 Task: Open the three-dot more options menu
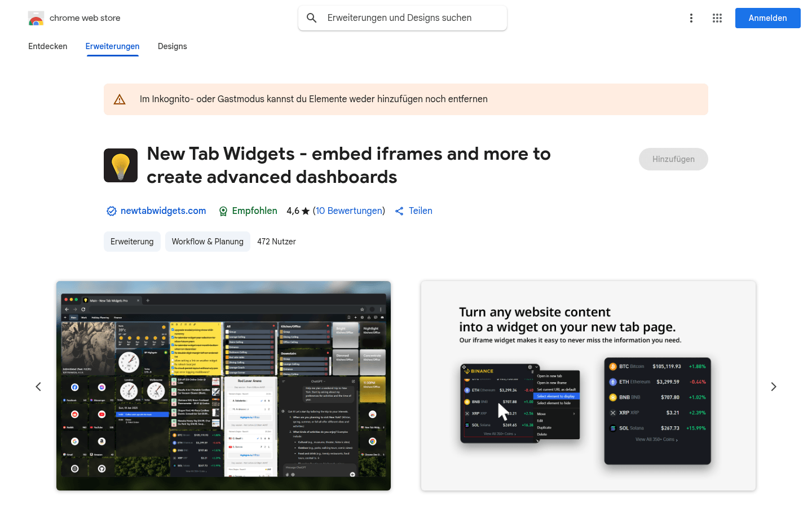pos(691,18)
